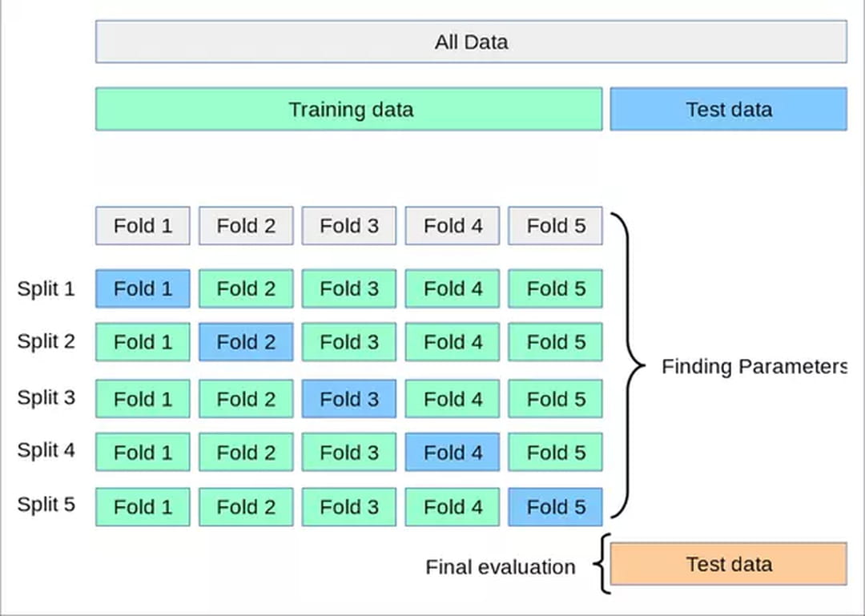The height and width of the screenshot is (616, 865).
Task: Click the gray Fold 5 header box
Action: point(556,225)
